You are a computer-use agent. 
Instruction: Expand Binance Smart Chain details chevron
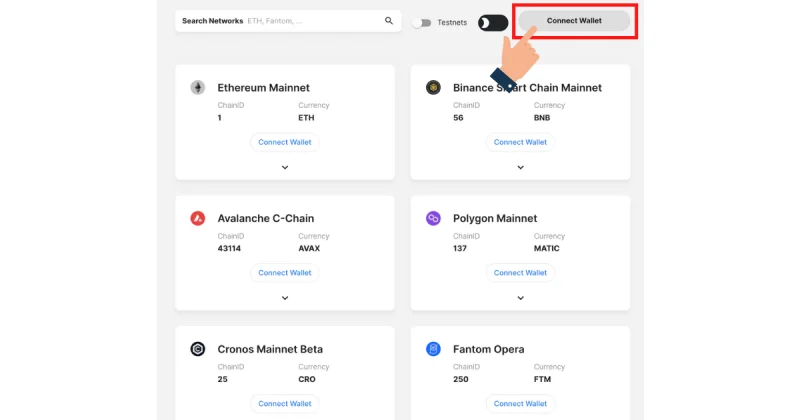pyautogui.click(x=521, y=168)
